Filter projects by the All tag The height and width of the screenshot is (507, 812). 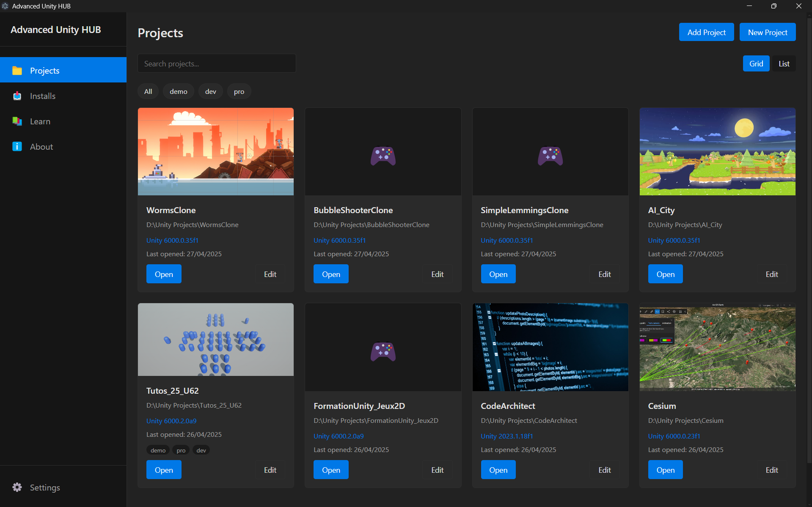pos(148,91)
